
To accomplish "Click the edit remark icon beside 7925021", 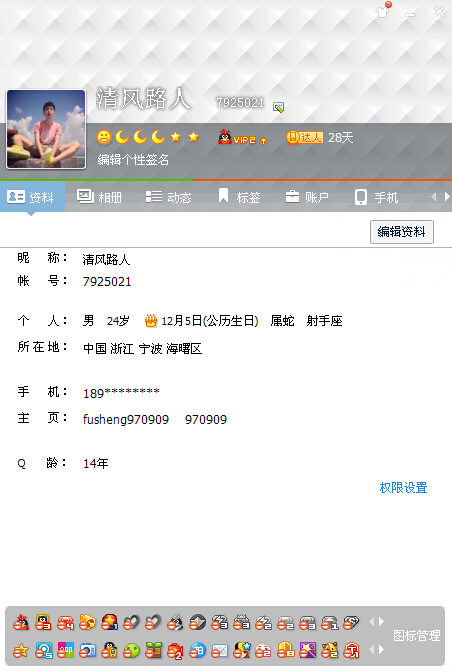I will coord(278,107).
